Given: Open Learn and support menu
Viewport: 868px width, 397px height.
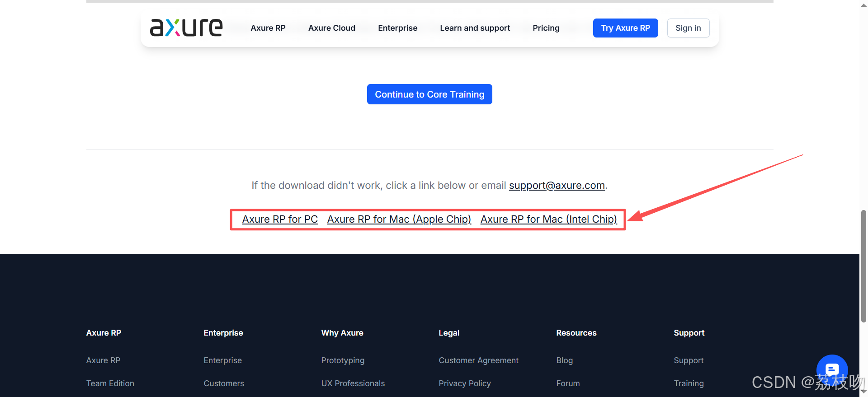Looking at the screenshot, I should coord(475,28).
